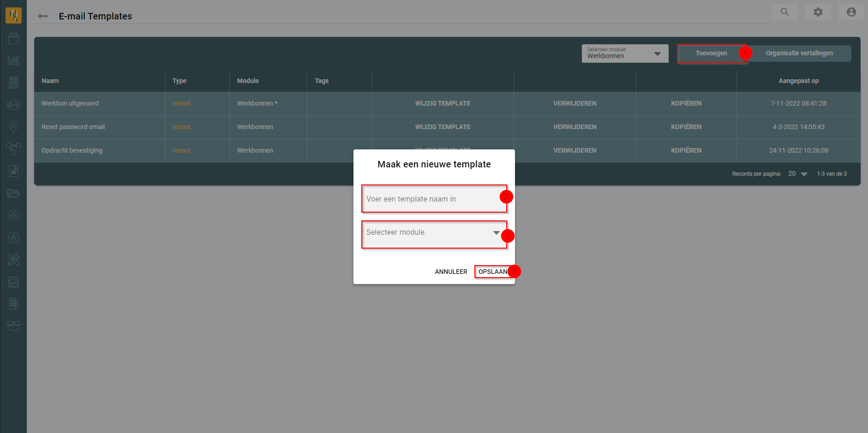This screenshot has height=433, width=868.
Task: Click the OPSLAAN button in dialog
Action: click(x=492, y=272)
